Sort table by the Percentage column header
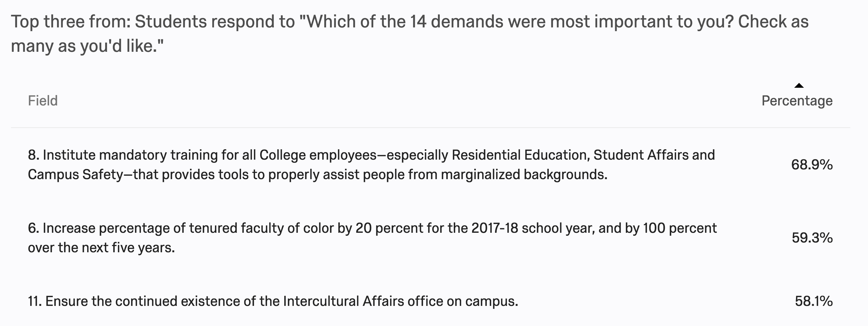The height and width of the screenshot is (326, 868). (x=797, y=101)
